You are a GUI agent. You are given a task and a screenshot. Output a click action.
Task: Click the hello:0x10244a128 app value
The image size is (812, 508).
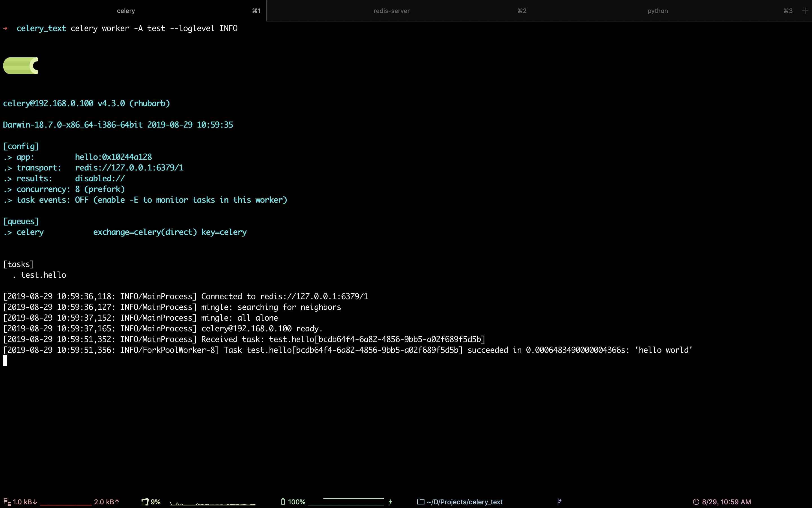tap(113, 157)
